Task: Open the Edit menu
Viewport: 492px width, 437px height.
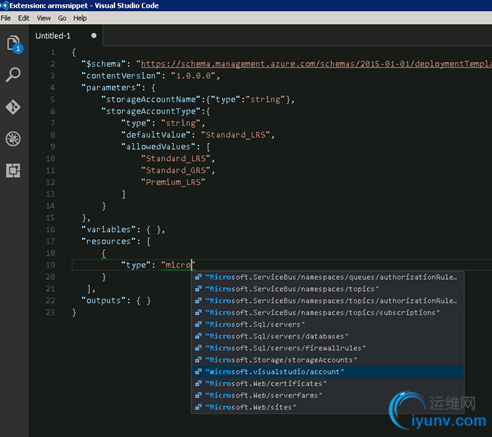Action: [23, 18]
